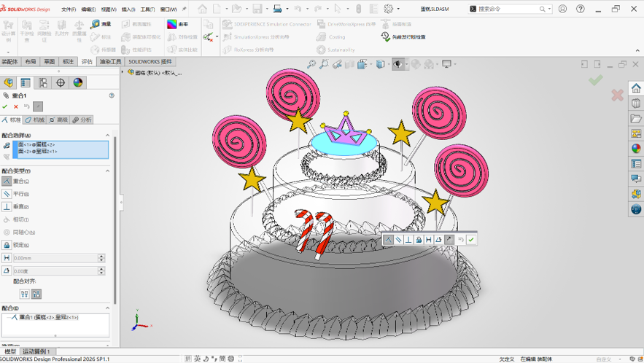Switch to the 机械 mates tab

(x=34, y=120)
